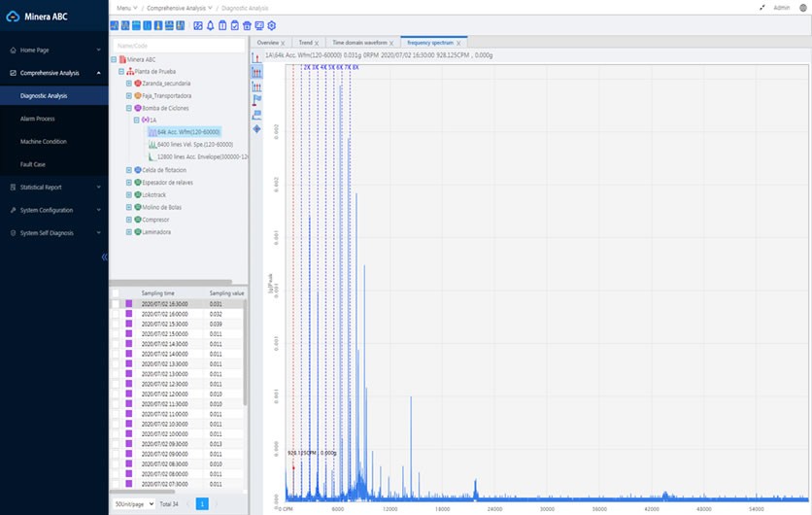Click the purple sensor icon of node 1A
The width and height of the screenshot is (812, 515).
pos(146,120)
